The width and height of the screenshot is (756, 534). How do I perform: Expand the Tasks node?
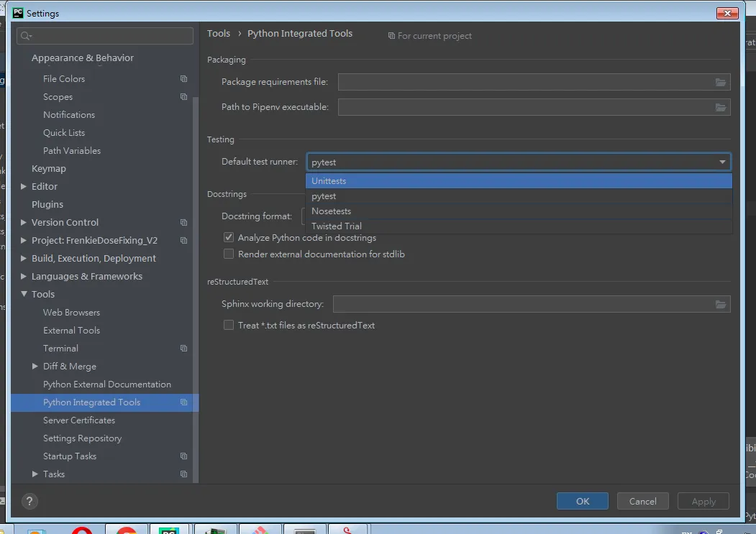pyautogui.click(x=35, y=474)
